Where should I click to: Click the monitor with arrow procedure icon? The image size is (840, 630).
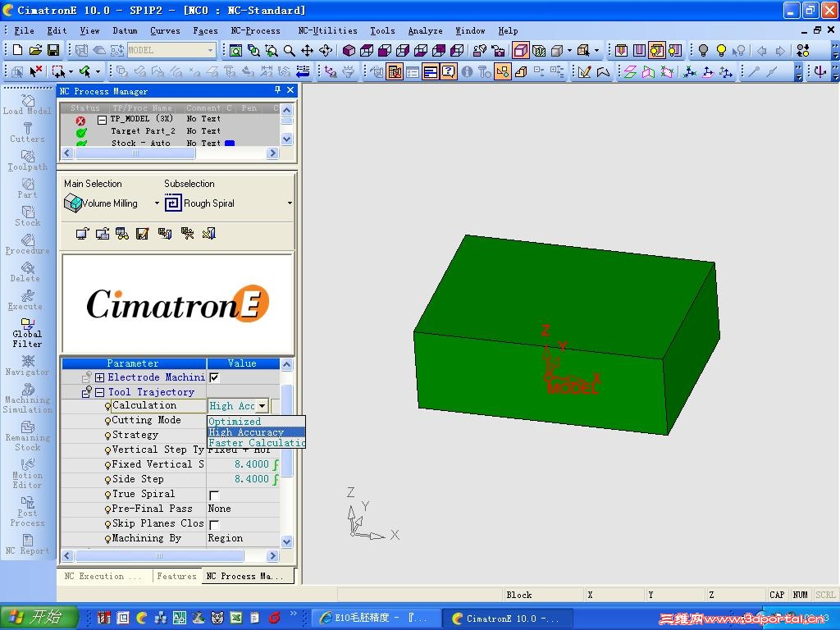coord(82,234)
